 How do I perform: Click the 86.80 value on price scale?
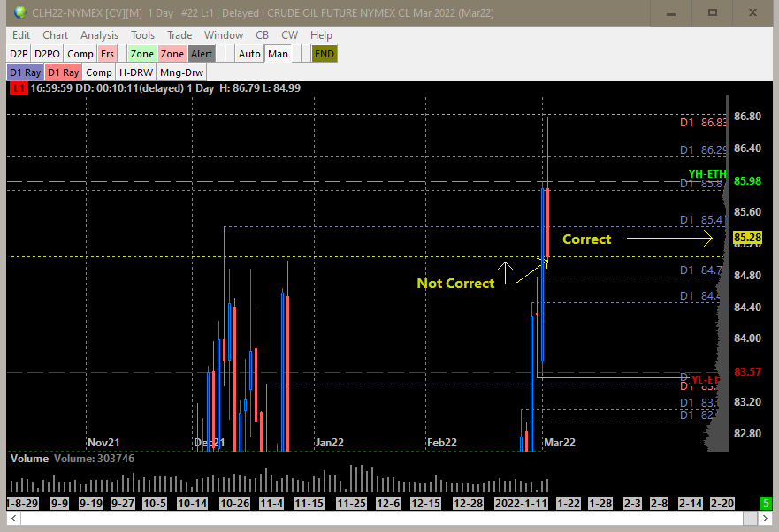point(747,117)
